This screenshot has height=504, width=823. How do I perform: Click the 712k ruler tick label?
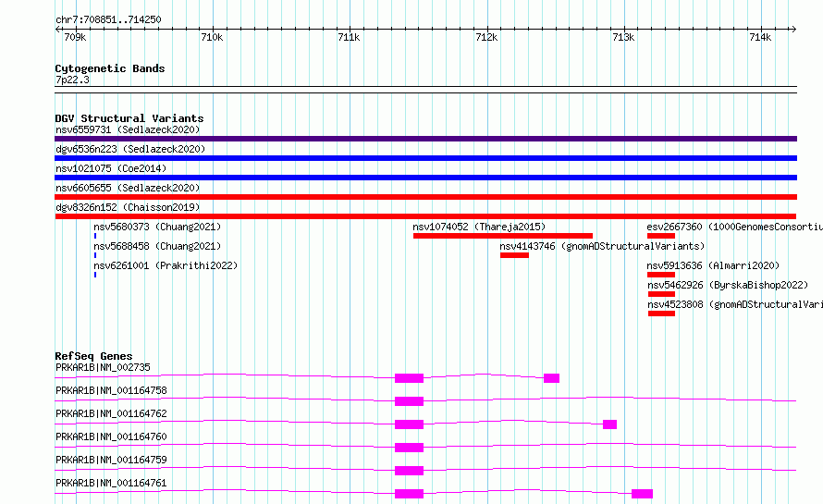(x=486, y=37)
